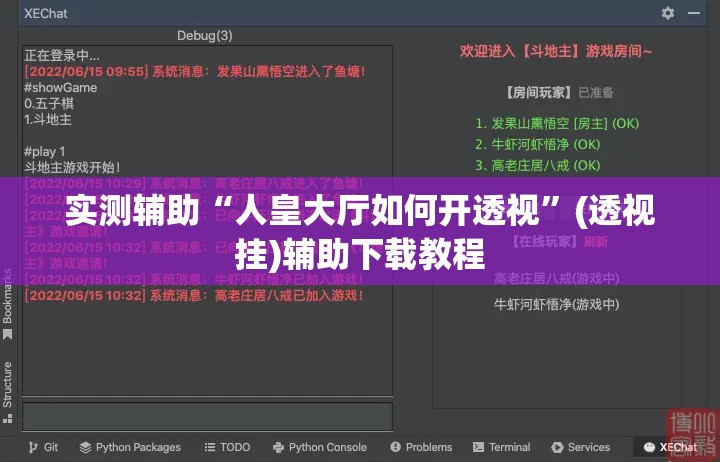Click the 0.五子棋 game option line
Image resolution: width=720 pixels, height=462 pixels.
point(49,103)
